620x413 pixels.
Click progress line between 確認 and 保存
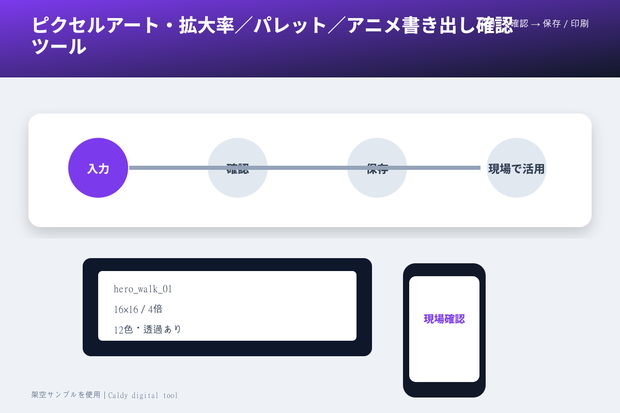[308, 168]
